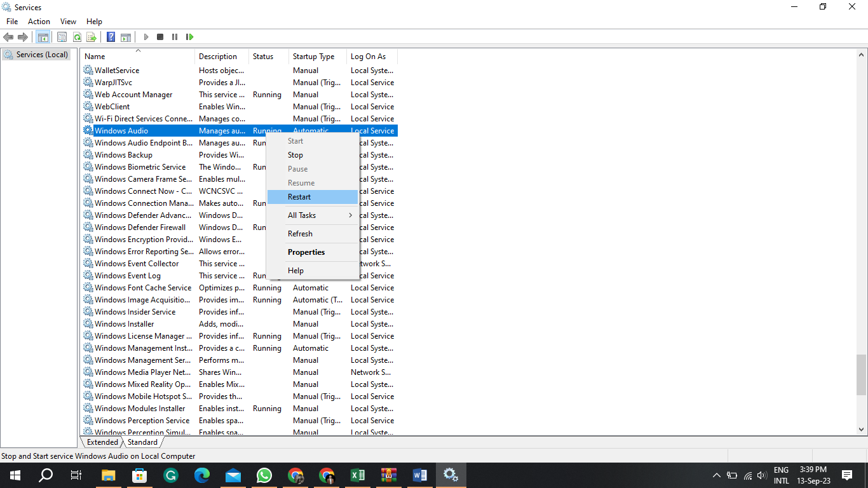Sort by the Status column header
868x488 pixels.
point(269,57)
